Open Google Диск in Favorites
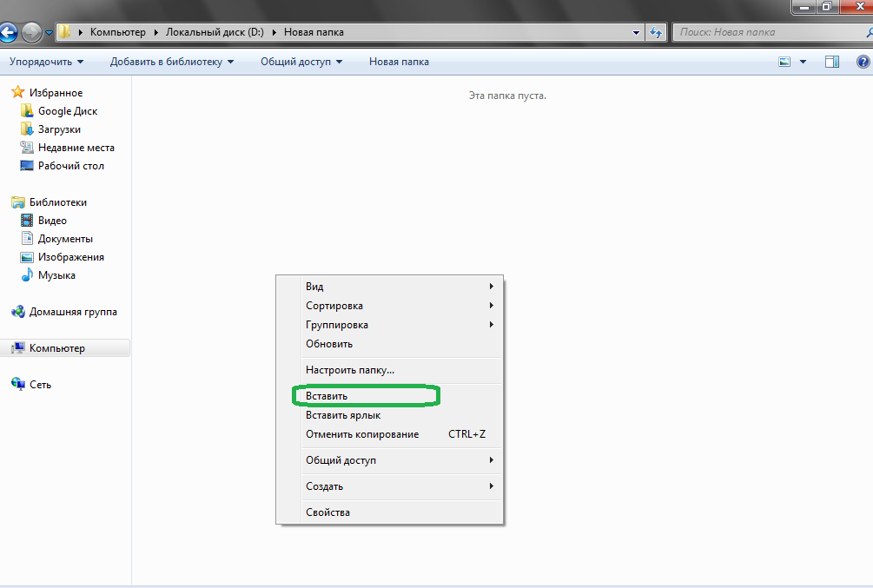Image resolution: width=873 pixels, height=588 pixels. [x=67, y=111]
